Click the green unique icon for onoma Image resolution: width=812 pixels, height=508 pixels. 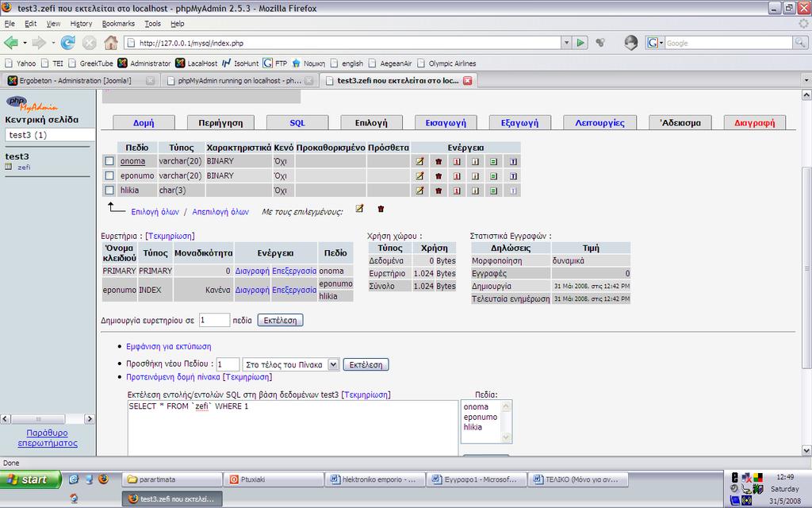(493, 161)
